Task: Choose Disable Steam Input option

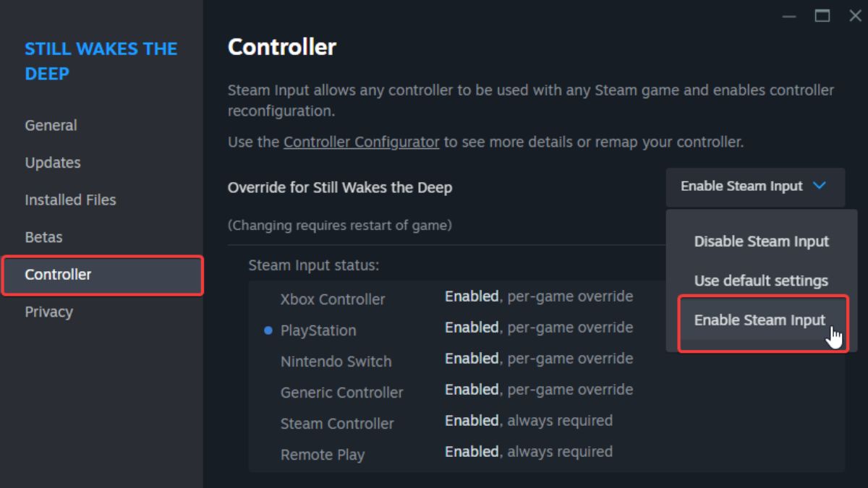Action: pos(761,241)
